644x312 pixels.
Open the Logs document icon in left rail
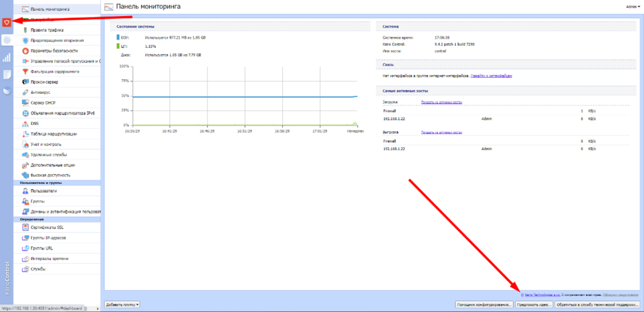7,74
